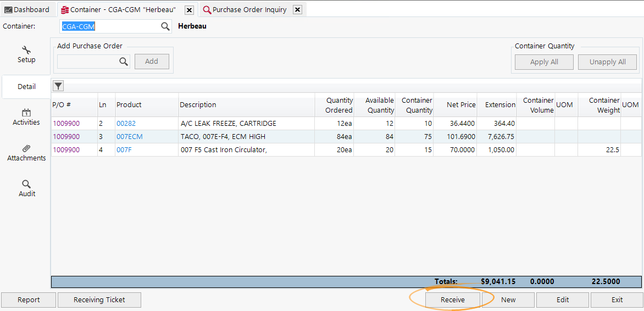Open P/O 1009900 link on line 2

[x=66, y=124]
